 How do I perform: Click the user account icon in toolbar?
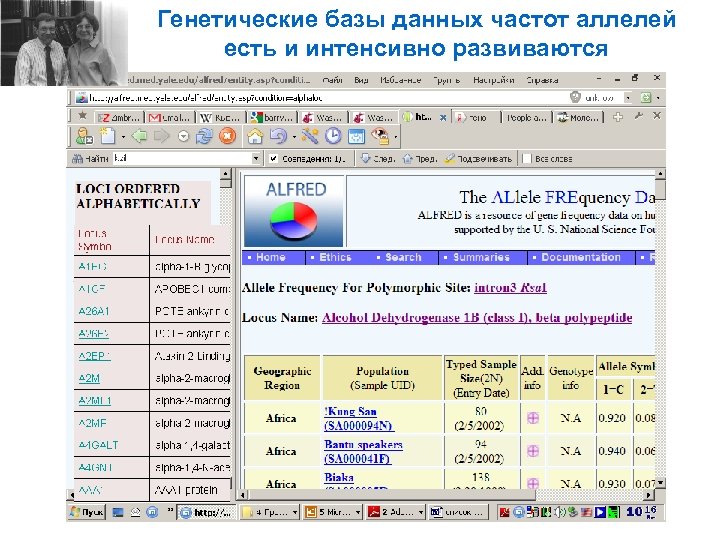pyautogui.click(x=84, y=136)
